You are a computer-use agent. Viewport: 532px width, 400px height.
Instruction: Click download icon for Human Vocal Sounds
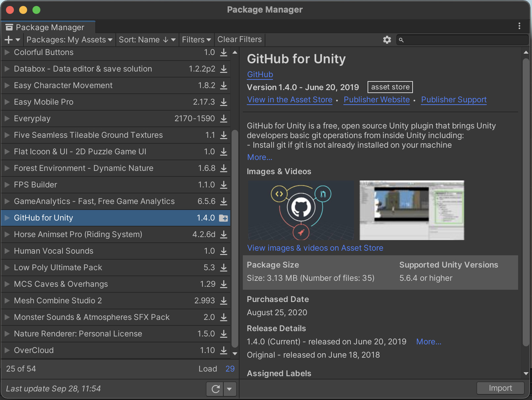pyautogui.click(x=224, y=251)
